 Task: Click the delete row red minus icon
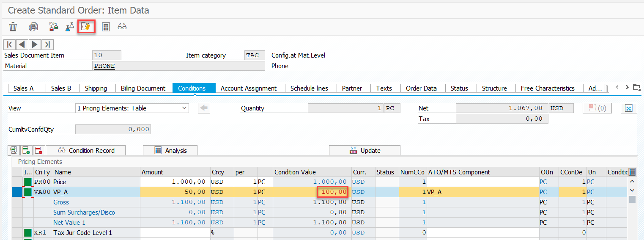pos(39,150)
